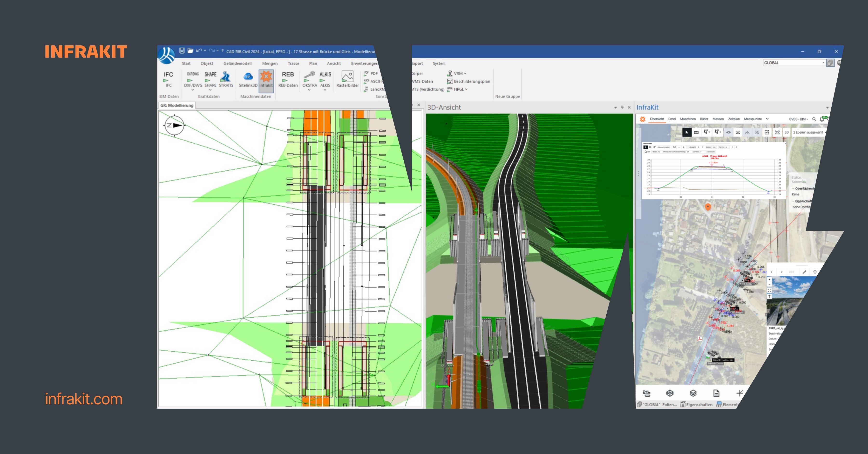
Task: Open the BVBS - BIM project dropdown
Action: click(x=798, y=119)
